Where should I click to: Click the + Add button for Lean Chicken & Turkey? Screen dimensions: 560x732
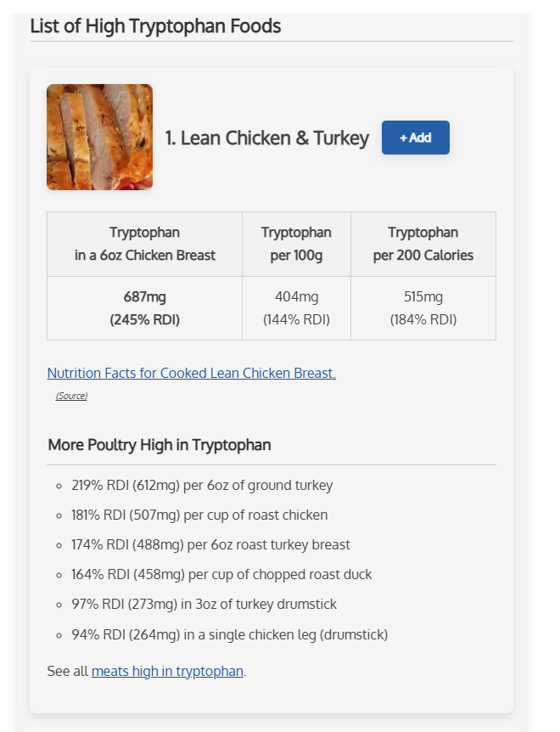pyautogui.click(x=416, y=138)
